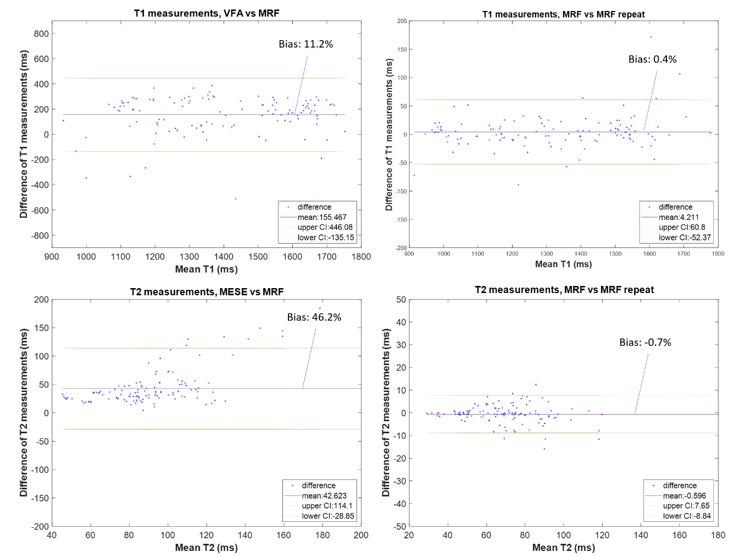
Task: Click 'lower CI:-28.85' legend entry
Action: click(x=328, y=516)
